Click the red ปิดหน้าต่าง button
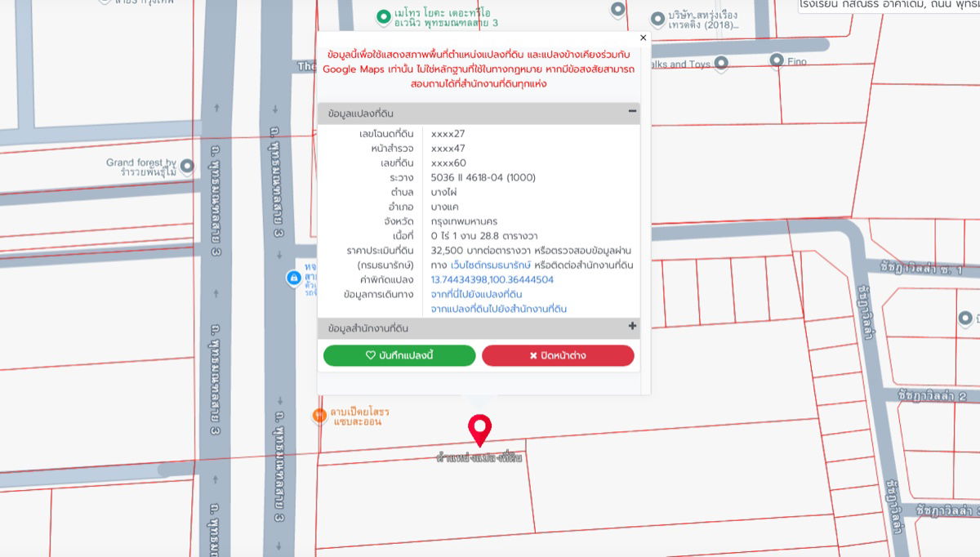This screenshot has height=557, width=980. point(558,355)
